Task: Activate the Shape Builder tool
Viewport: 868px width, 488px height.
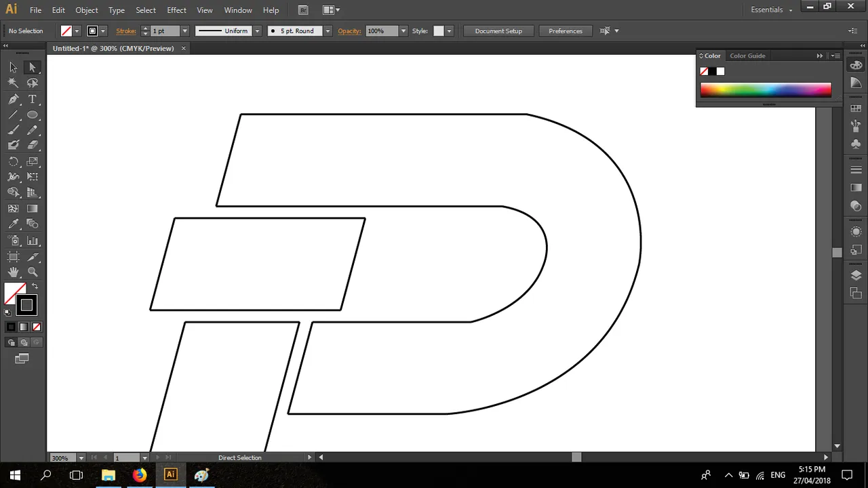Action: pyautogui.click(x=13, y=192)
